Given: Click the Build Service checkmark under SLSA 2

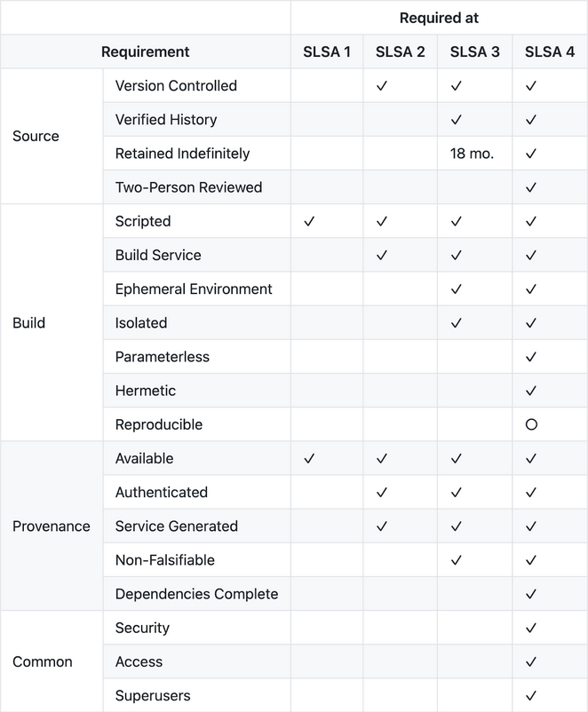Looking at the screenshot, I should pyautogui.click(x=382, y=255).
